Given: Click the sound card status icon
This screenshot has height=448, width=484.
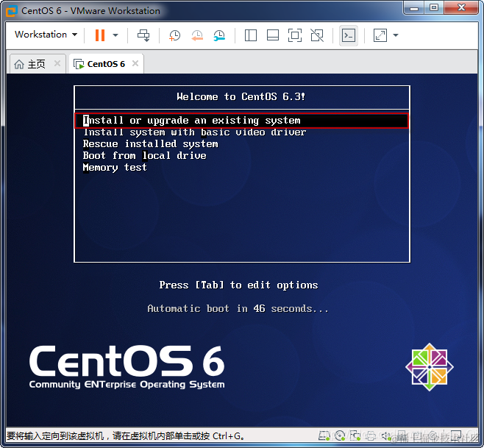Looking at the screenshot, I should 386,435.
